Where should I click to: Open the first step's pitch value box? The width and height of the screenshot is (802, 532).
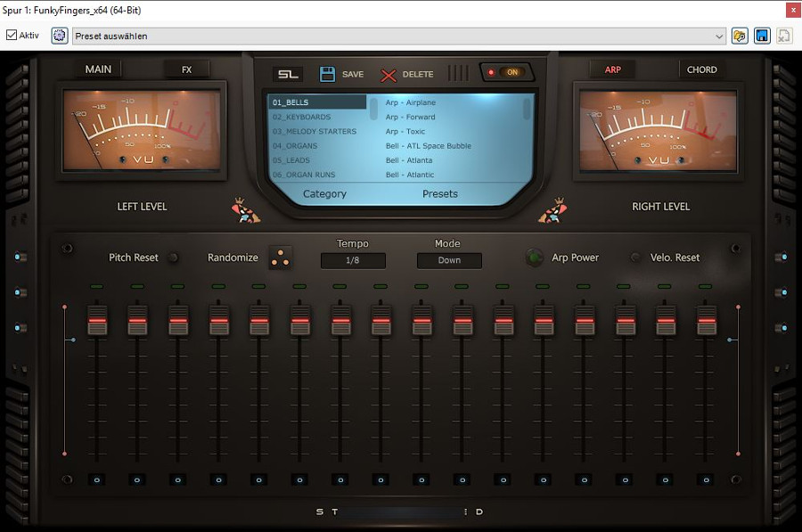pos(96,479)
